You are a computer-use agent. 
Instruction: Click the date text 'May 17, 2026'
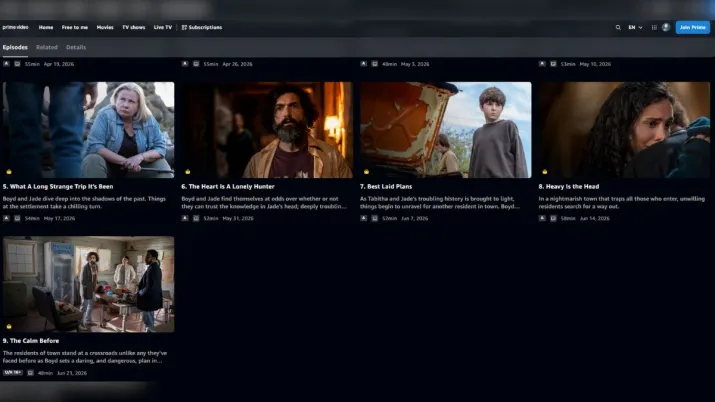tap(59, 218)
